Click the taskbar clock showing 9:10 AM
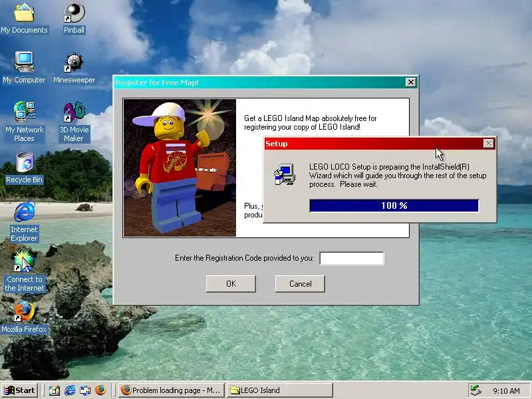The height and width of the screenshot is (399, 532). (x=506, y=391)
